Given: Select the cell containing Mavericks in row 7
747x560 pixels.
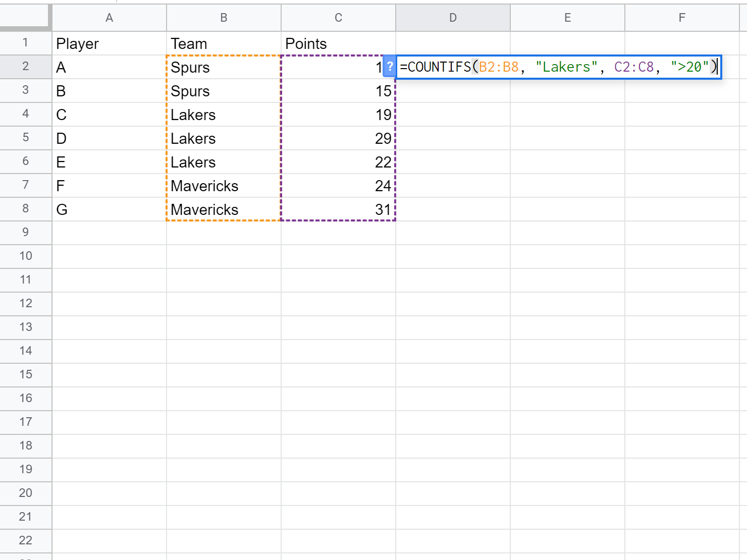Looking at the screenshot, I should 224,185.
